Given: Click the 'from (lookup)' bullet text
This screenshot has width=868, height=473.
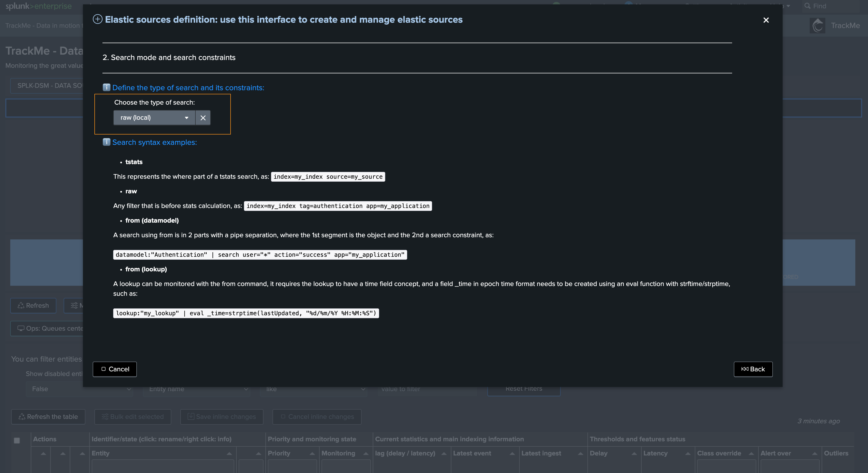Looking at the screenshot, I should pos(146,269).
